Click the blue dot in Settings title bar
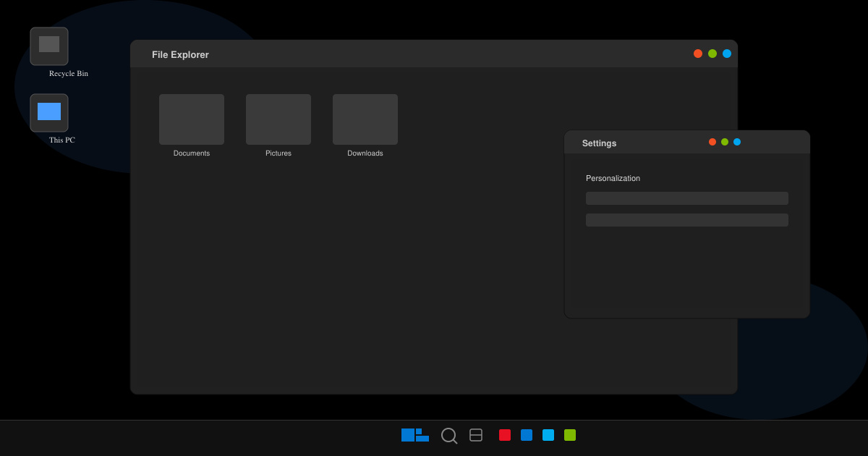Screen dimensions: 868x456 (x=737, y=142)
